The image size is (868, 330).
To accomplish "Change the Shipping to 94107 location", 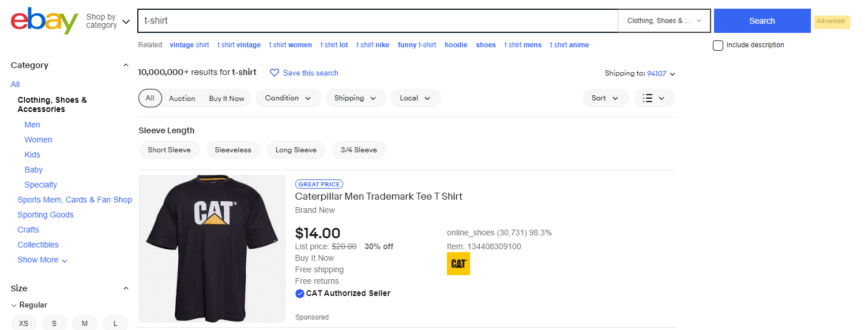I will (660, 73).
